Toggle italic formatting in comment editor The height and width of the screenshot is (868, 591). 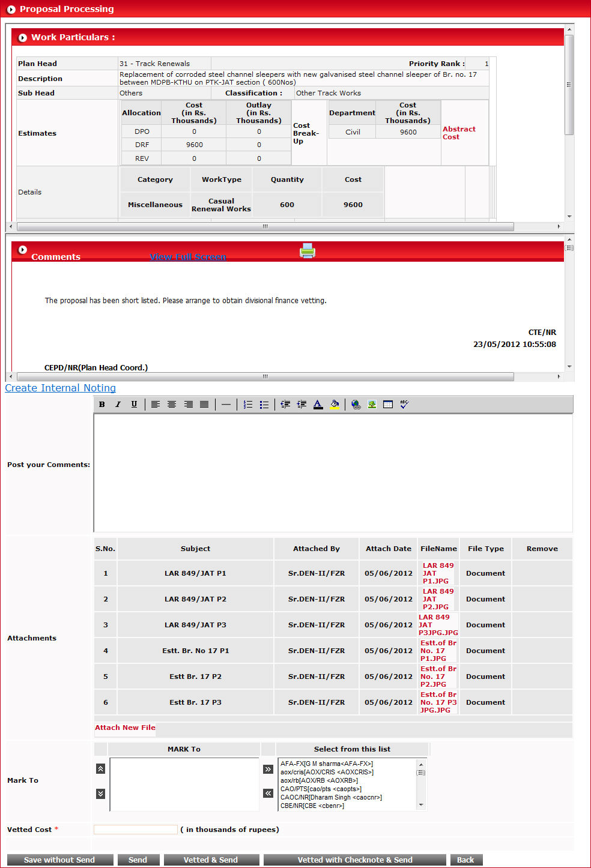coord(118,405)
